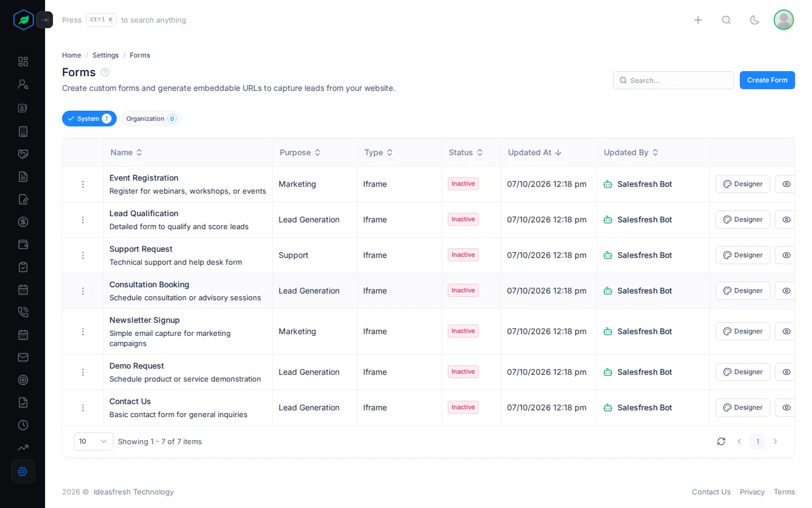Switch to the Organization tab
Screen dimensions: 812x508
coord(151,119)
